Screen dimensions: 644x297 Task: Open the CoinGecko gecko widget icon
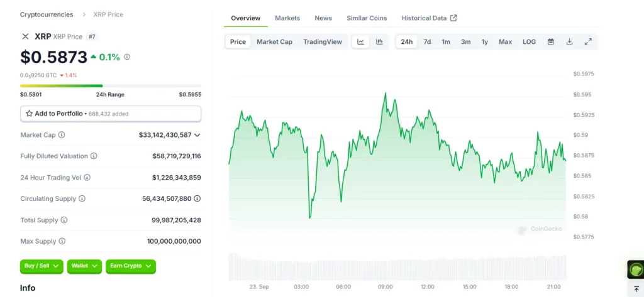tap(636, 269)
